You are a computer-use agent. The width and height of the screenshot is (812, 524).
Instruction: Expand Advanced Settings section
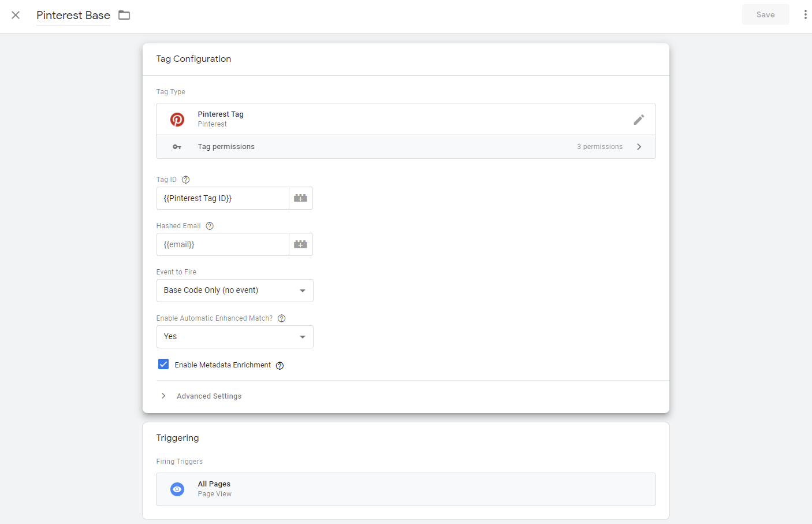point(208,396)
